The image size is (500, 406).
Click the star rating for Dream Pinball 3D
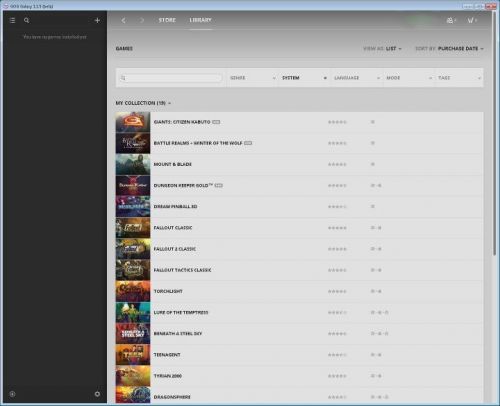click(337, 207)
